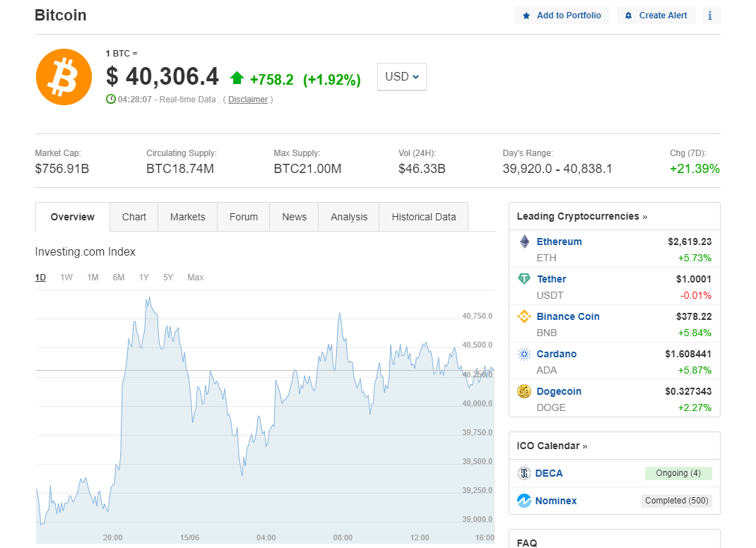Click the bell icon in Create Alert
This screenshot has height=548, width=756.
click(628, 16)
